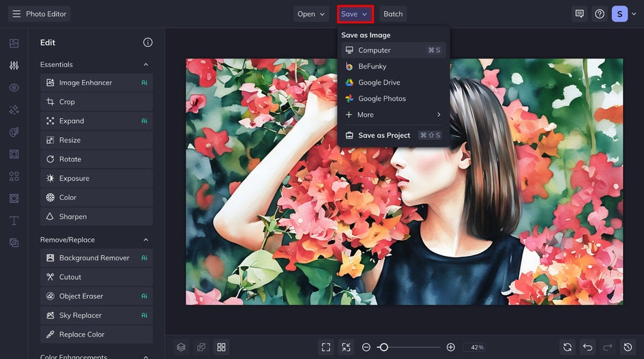The height and width of the screenshot is (359, 644).
Task: Click the zoom in plus icon
Action: pyautogui.click(x=450, y=347)
